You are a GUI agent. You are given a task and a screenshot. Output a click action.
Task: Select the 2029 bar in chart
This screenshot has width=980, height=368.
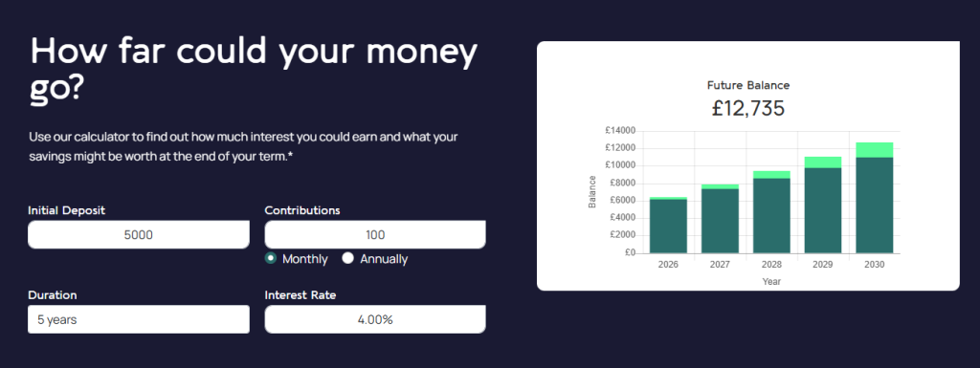tap(823, 206)
